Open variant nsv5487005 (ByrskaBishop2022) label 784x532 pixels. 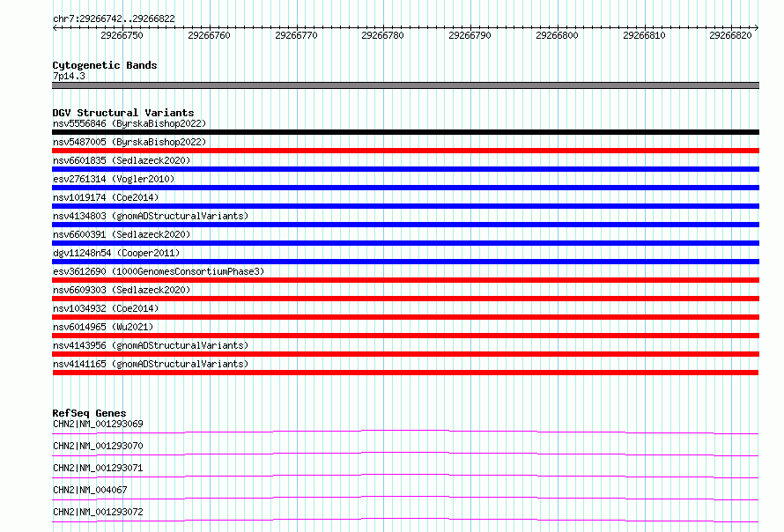pos(129,142)
